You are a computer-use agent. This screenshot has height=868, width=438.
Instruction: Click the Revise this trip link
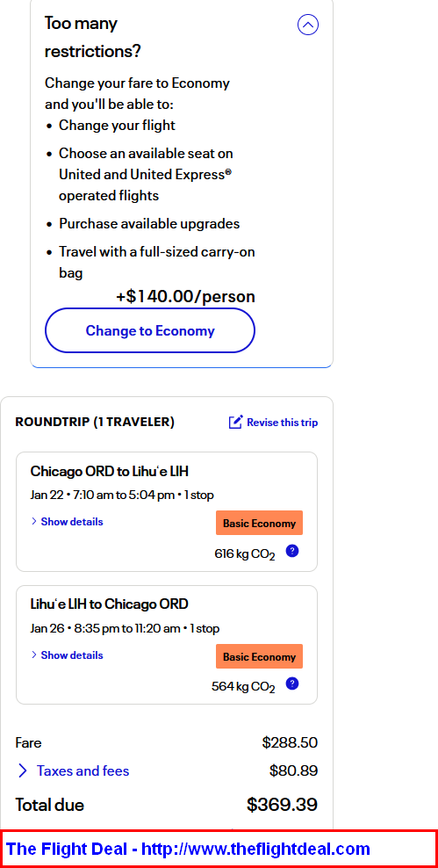(282, 423)
